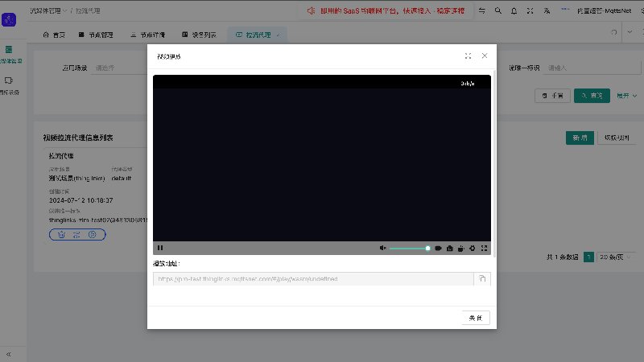This screenshot has width=644, height=362.
Task: Delete the pull proxy card
Action: [62, 235]
